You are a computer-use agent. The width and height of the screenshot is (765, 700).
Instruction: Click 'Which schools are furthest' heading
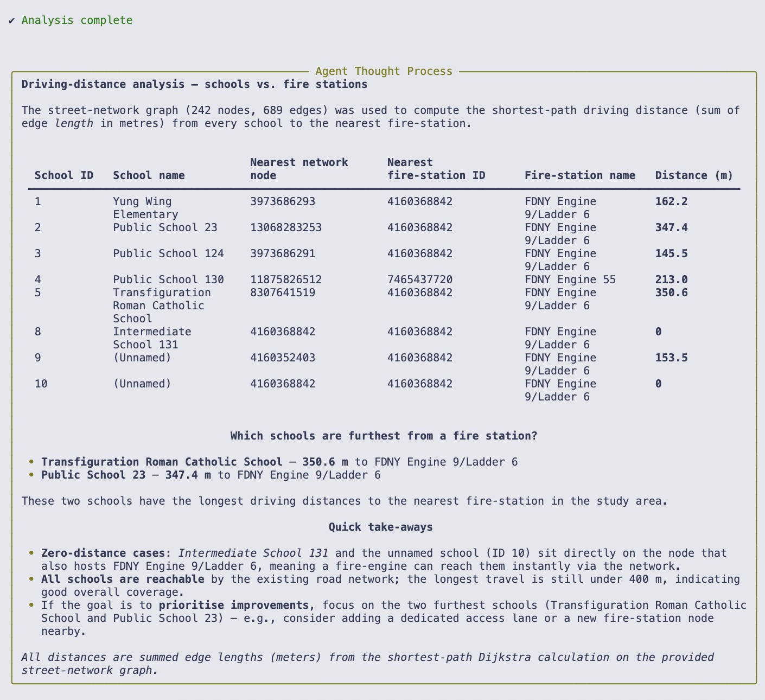pos(384,436)
